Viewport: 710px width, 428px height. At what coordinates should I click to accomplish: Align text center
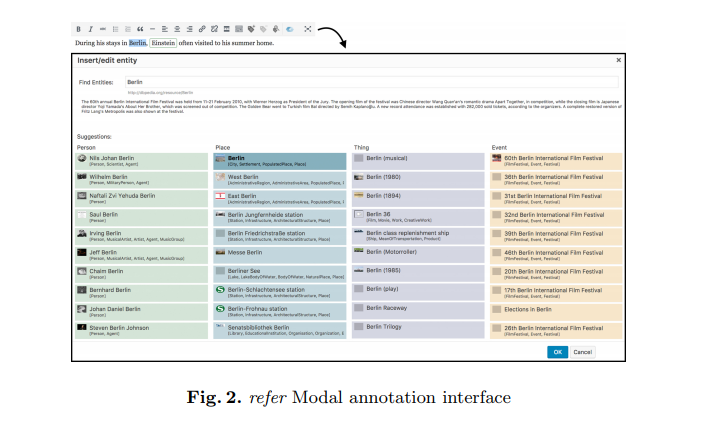tap(177, 29)
